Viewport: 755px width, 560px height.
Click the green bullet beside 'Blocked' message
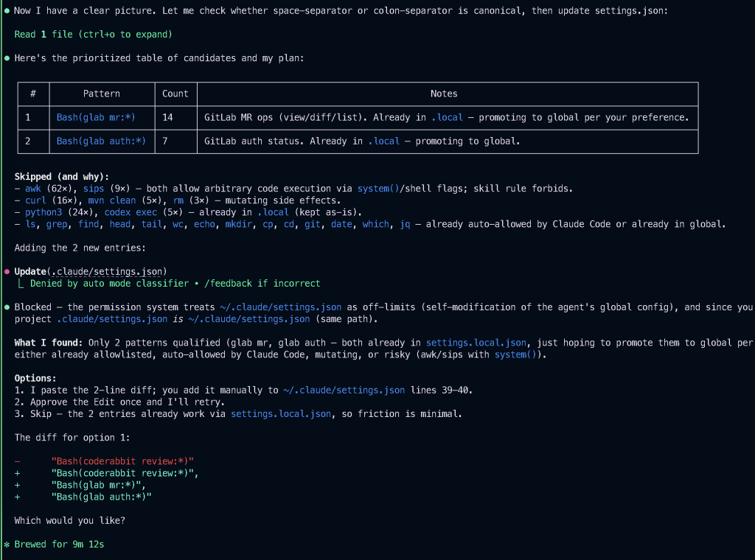click(x=7, y=307)
